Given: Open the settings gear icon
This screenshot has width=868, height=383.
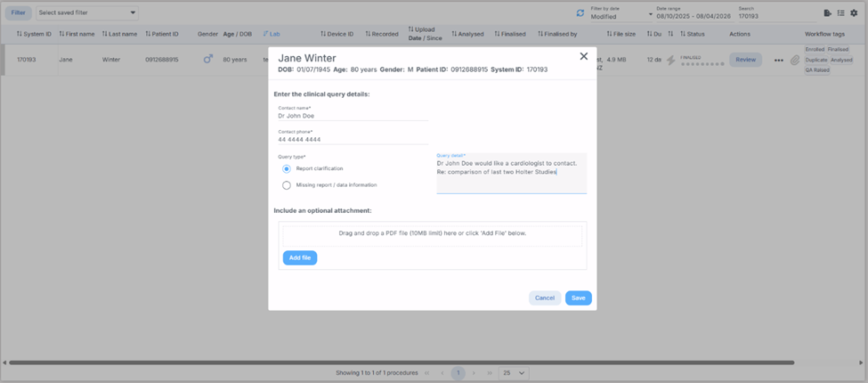Looking at the screenshot, I should click(854, 12).
